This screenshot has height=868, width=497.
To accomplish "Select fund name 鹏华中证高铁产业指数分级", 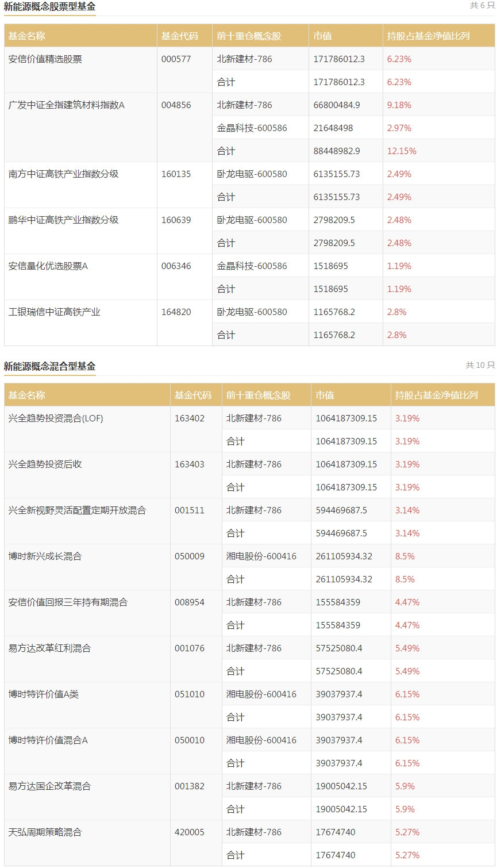I will pyautogui.click(x=63, y=220).
